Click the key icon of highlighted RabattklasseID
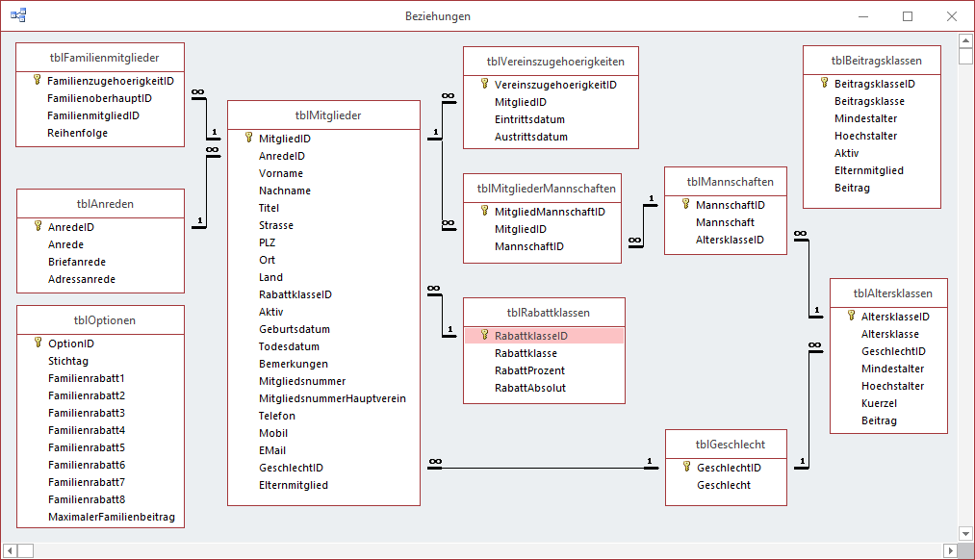 (484, 335)
